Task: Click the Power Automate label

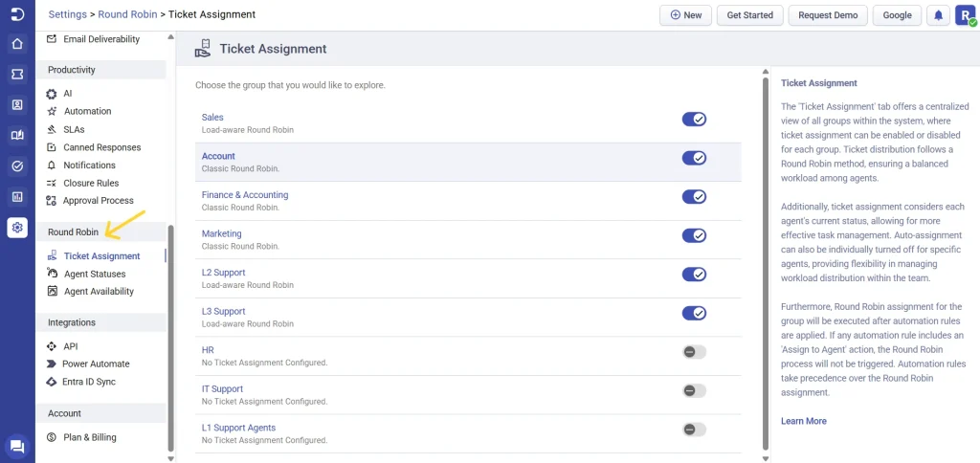Action: pos(97,364)
